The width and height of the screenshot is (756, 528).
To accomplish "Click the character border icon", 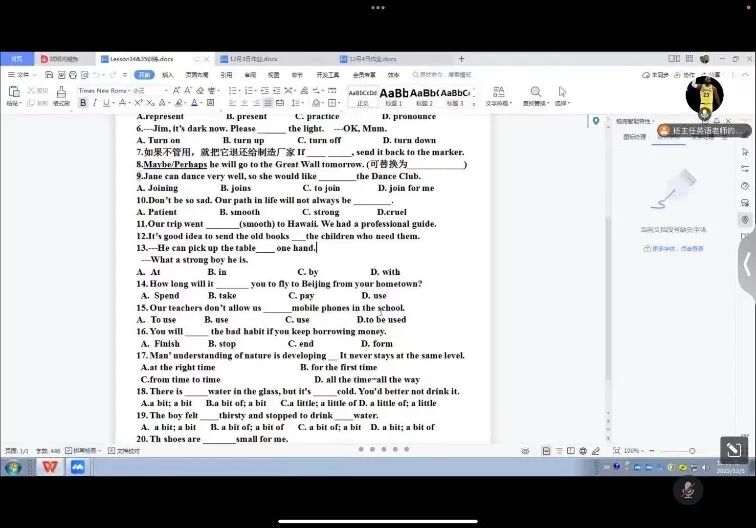I will click(x=211, y=103).
